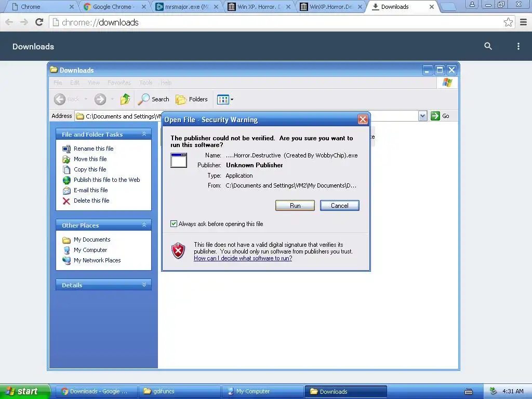
Task: Switch to the mrsmajor.exe tab
Action: (x=185, y=6)
